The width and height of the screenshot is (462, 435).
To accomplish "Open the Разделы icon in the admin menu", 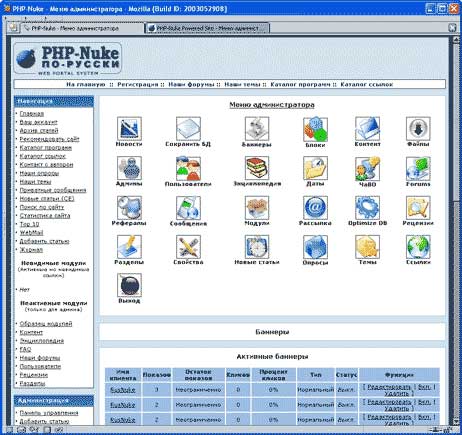I will point(129,247).
